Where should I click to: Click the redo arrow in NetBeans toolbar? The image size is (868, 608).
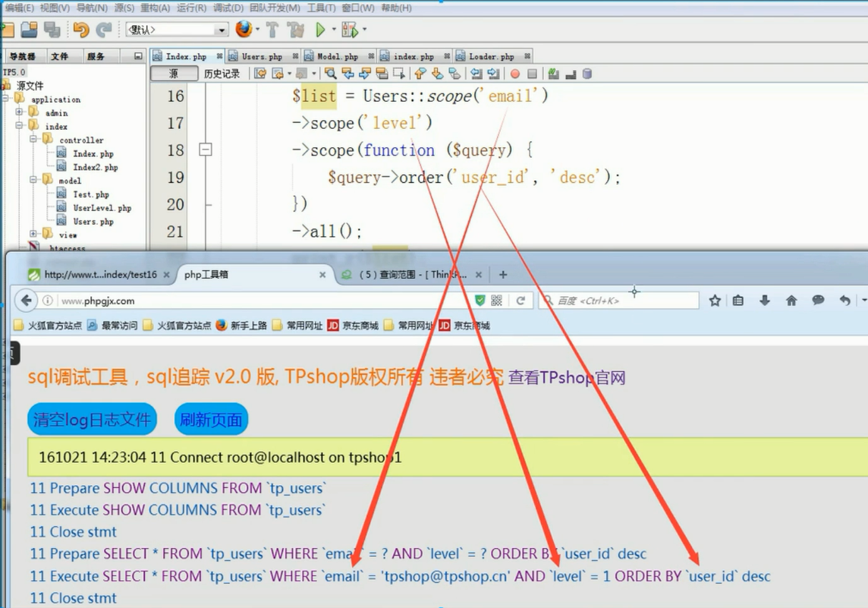tap(103, 30)
